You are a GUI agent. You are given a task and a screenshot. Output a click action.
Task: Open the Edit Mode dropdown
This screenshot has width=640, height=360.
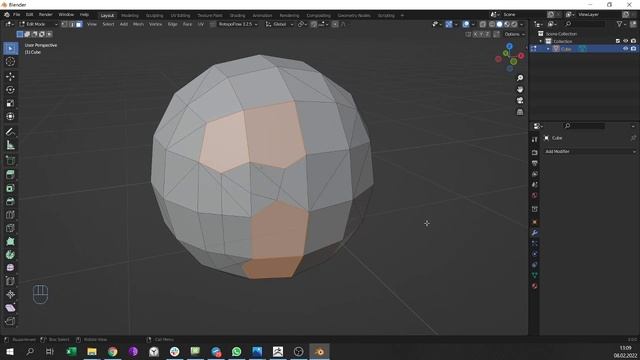coord(38,24)
